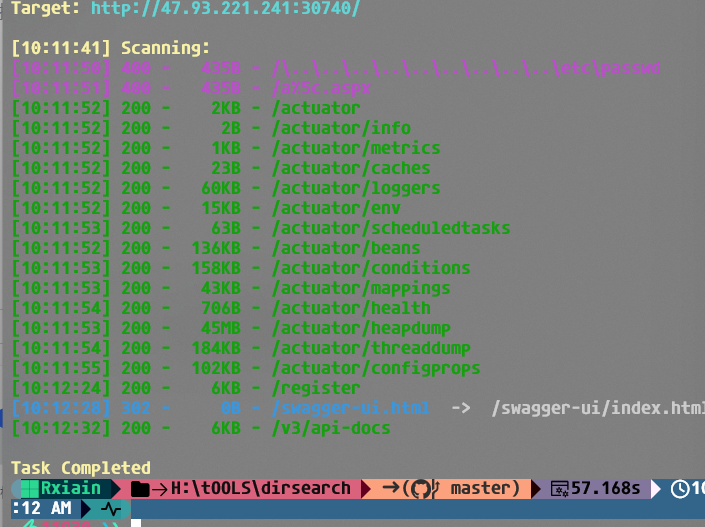Screen dimensions: 705x527
Task: Click the Windows icon before Rxiain
Action: pos(30,489)
